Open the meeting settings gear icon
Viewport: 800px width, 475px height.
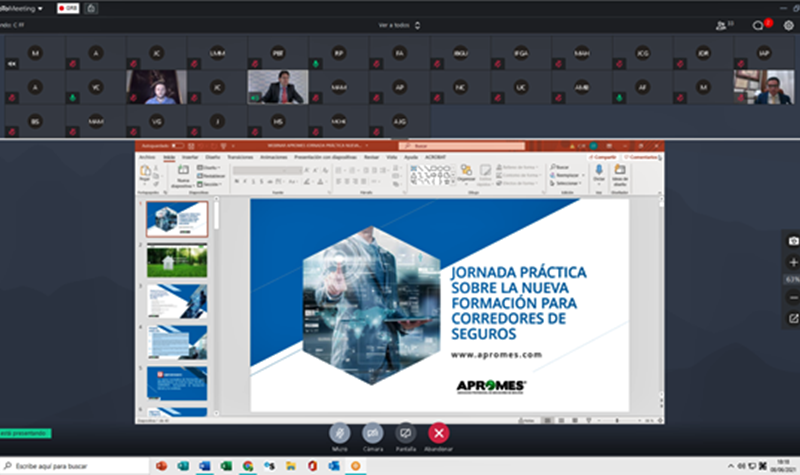788,25
